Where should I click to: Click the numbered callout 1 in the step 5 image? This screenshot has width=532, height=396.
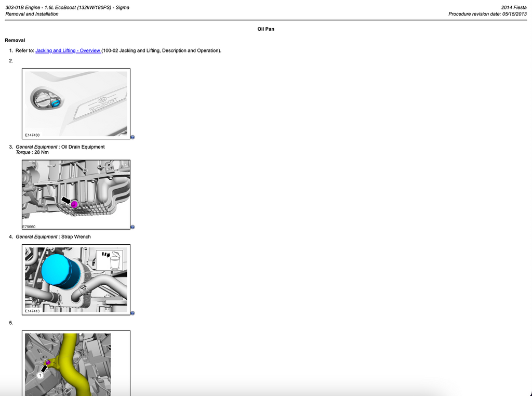(x=40, y=375)
